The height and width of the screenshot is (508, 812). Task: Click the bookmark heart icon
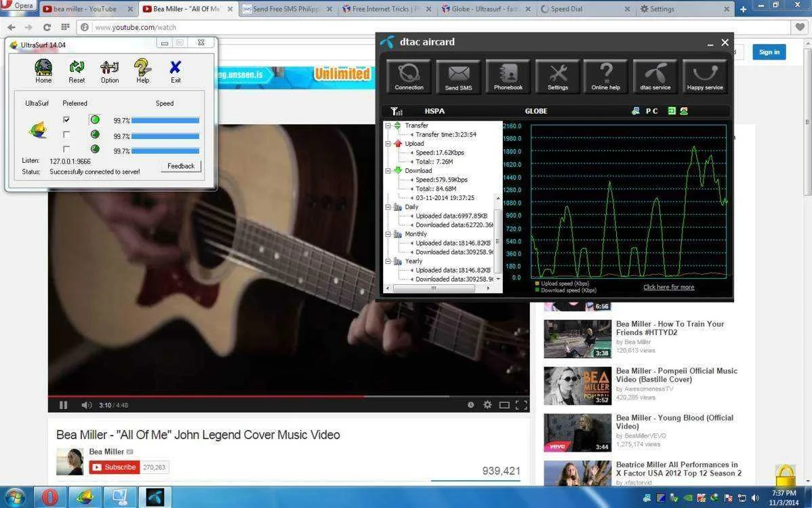[x=800, y=27]
